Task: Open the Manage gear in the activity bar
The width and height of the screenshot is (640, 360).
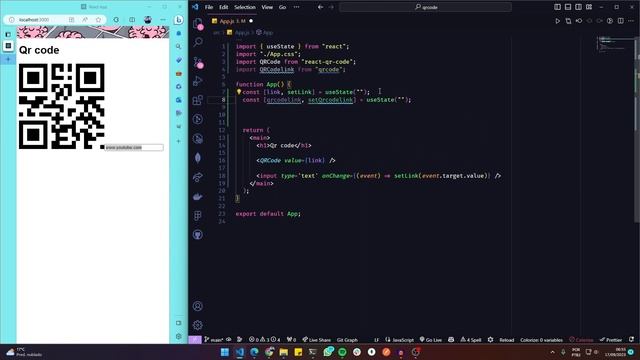Action: coord(198,325)
